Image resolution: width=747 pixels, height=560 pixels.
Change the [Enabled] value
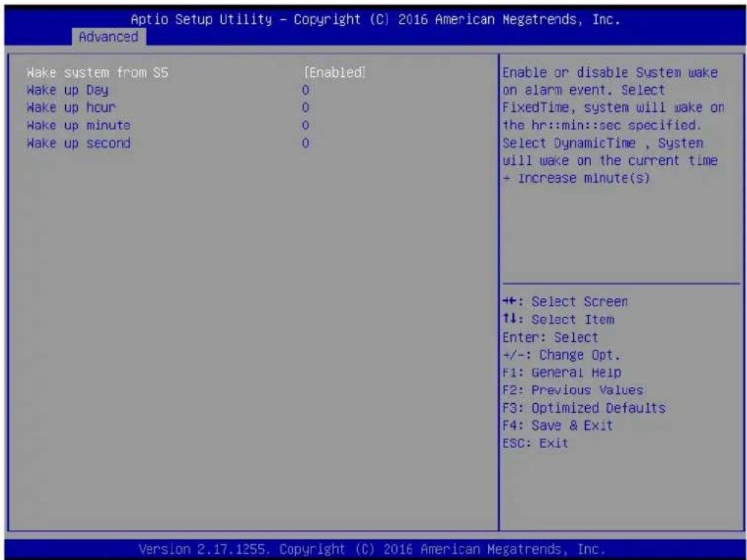(335, 72)
